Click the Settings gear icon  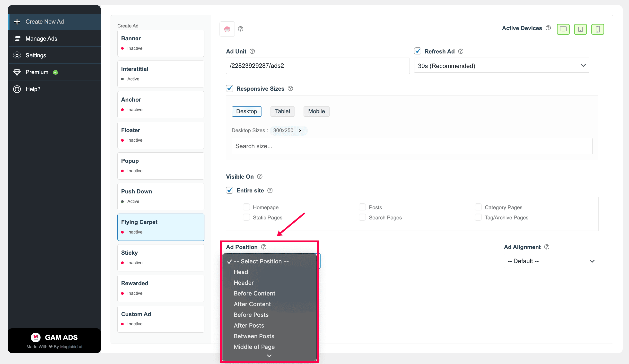(x=17, y=55)
